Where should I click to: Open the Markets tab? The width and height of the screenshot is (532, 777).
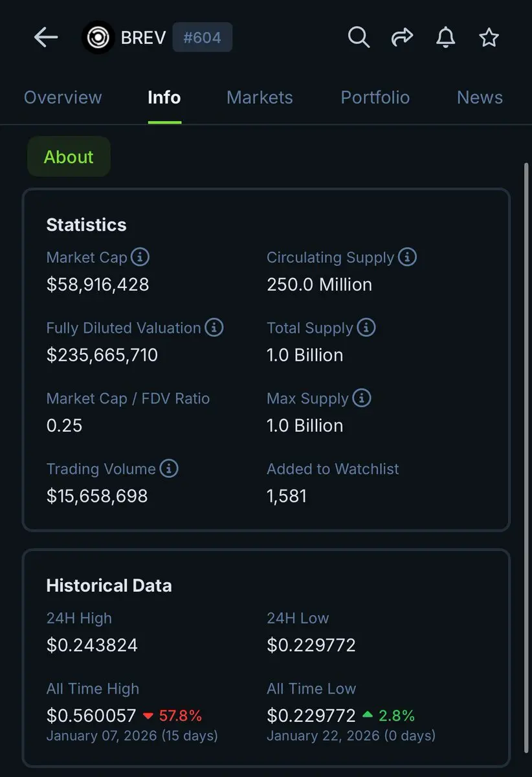260,98
